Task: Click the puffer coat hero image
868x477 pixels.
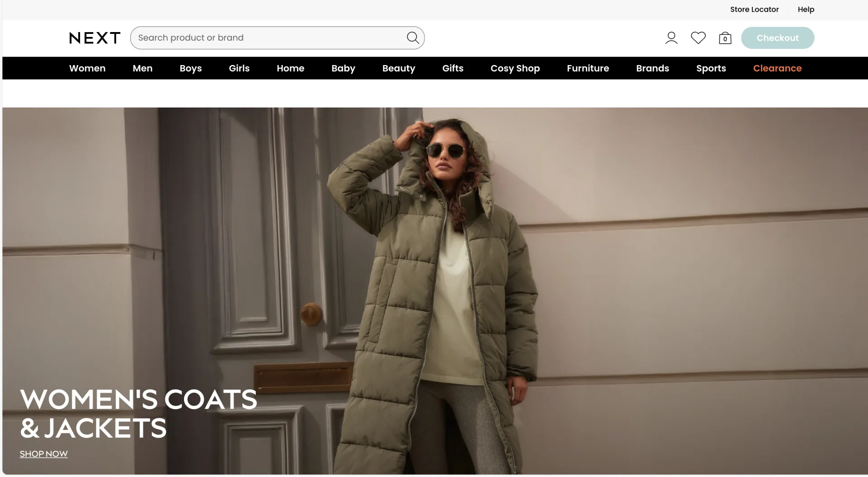Action: 435,291
